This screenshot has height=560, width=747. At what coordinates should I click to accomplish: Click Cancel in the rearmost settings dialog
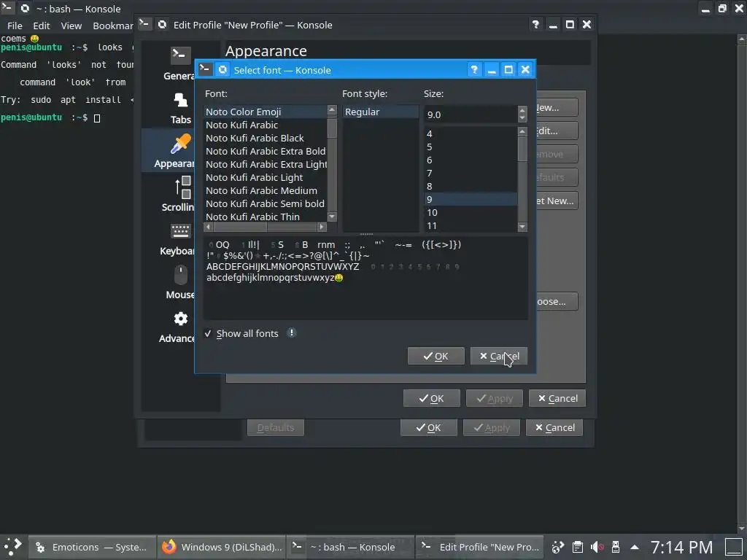554,427
